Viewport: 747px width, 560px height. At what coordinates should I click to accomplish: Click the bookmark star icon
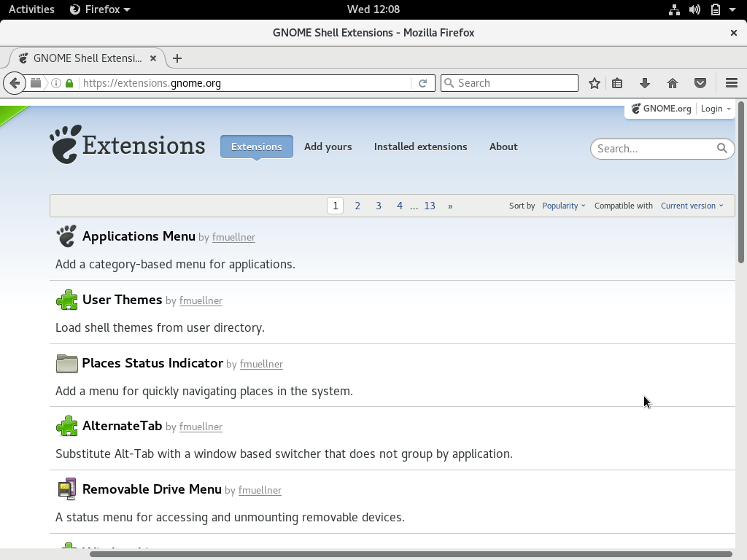point(595,83)
